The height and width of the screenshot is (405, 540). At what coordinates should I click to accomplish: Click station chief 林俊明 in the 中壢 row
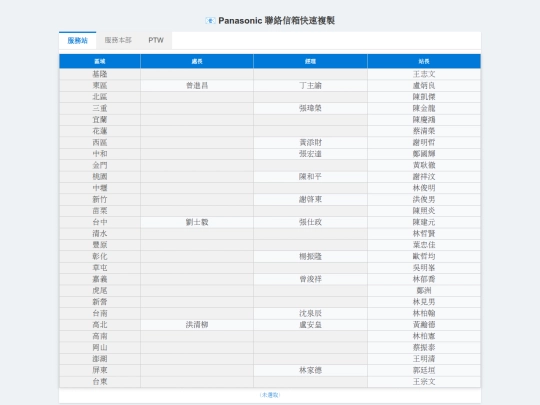[424, 188]
